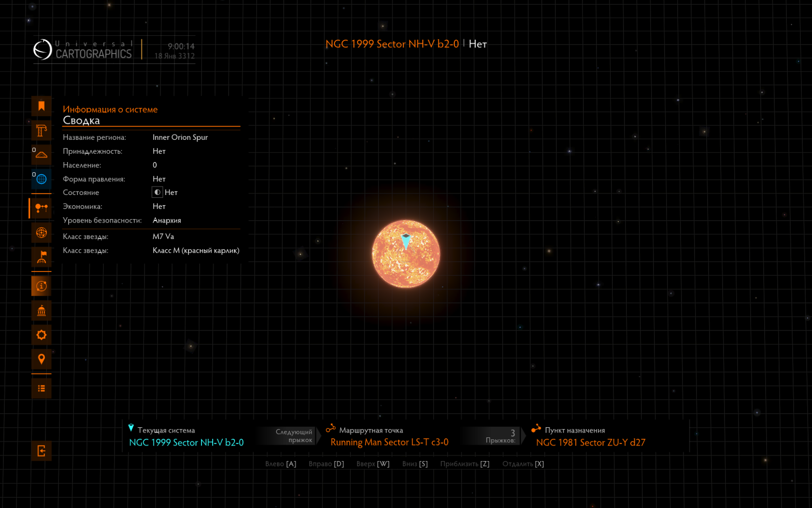Click the Принадлежность label
The image size is (812, 508).
pos(93,151)
